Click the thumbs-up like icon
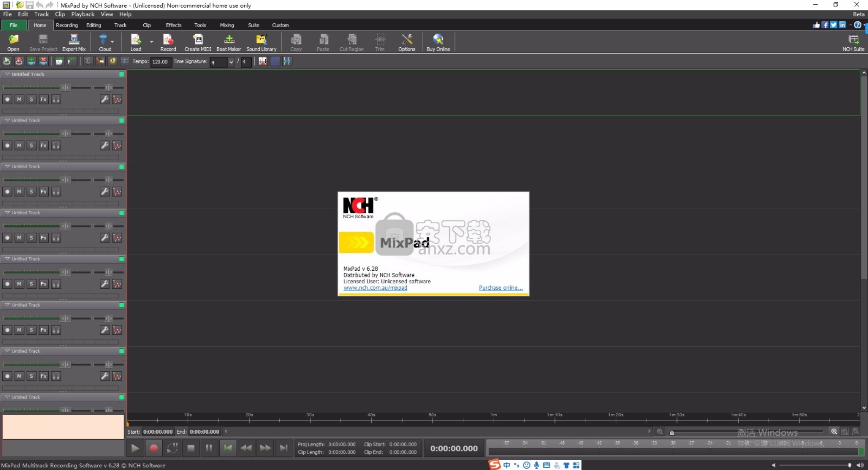This screenshot has width=868, height=470. 816,25
